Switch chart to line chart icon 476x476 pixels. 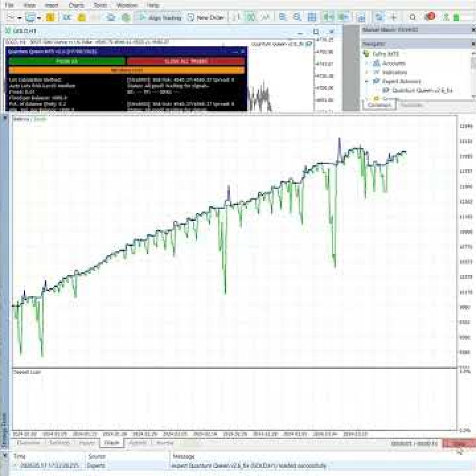click(x=265, y=17)
